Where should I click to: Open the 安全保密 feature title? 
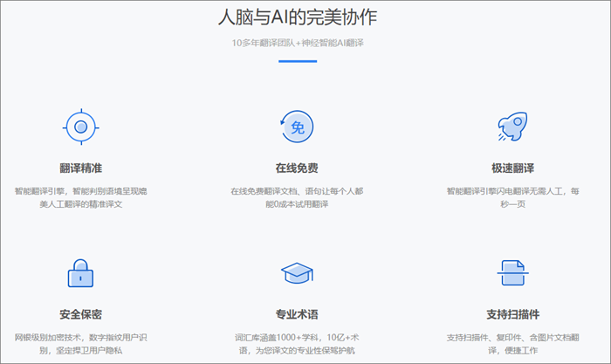click(x=81, y=314)
